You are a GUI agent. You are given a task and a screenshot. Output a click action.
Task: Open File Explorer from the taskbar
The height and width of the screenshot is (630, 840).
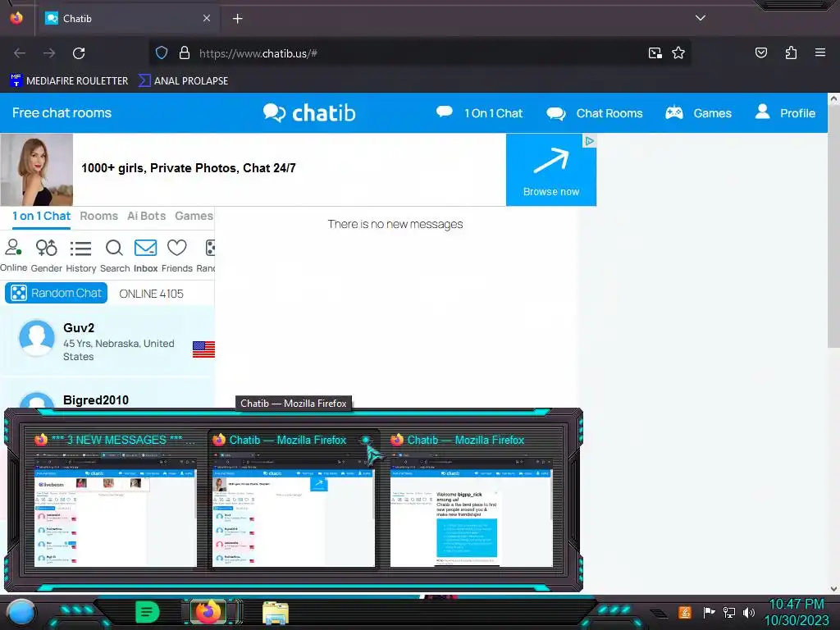(x=276, y=612)
